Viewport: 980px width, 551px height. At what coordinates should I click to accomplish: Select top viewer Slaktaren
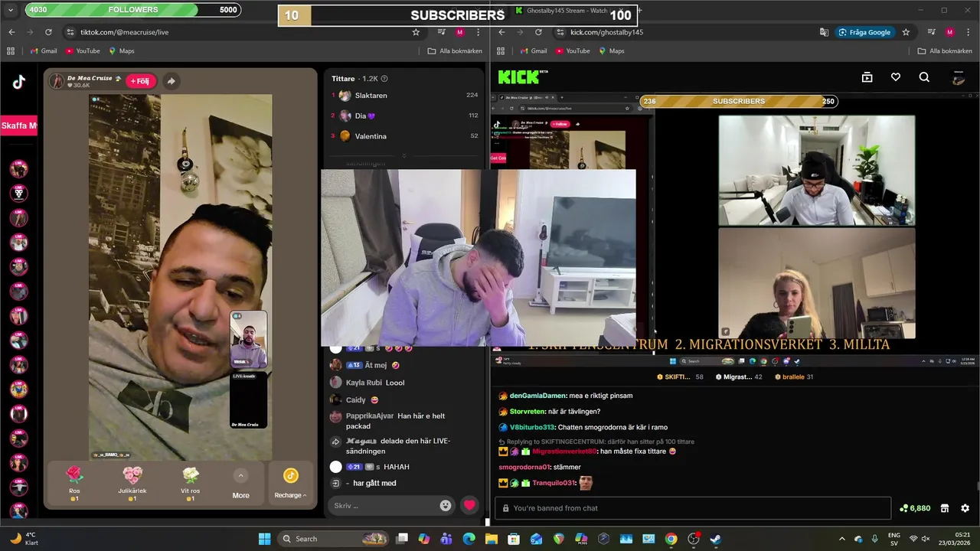pos(371,96)
